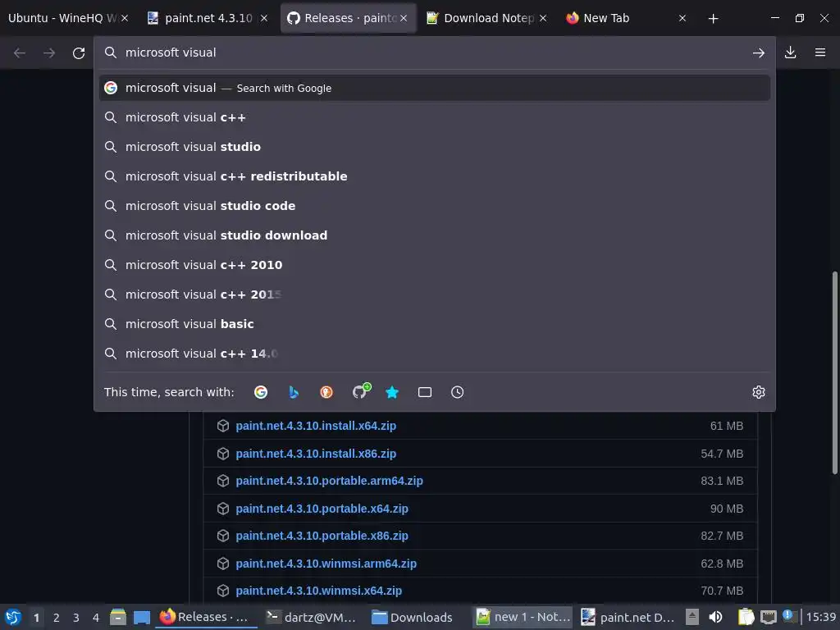Close the paint.net 4.3.10 tab
This screenshot has width=840, height=630.
tap(264, 18)
